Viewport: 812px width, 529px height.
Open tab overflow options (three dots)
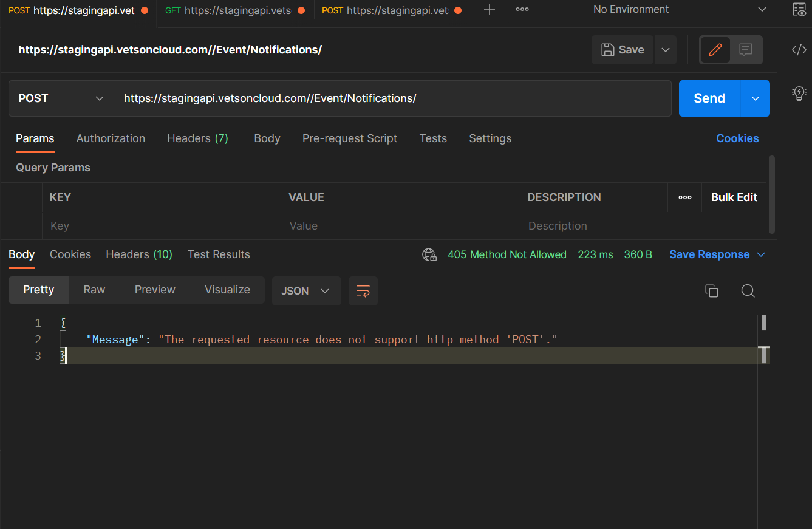click(522, 10)
